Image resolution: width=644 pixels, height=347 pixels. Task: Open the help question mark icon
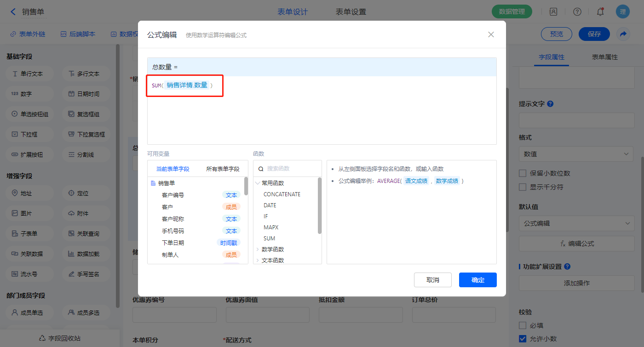tap(577, 12)
